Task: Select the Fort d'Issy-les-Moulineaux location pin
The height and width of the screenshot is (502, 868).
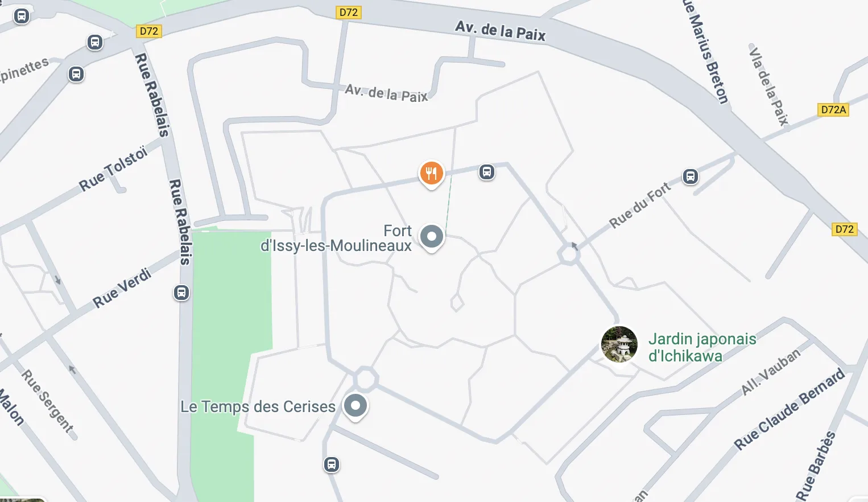Action: [431, 237]
